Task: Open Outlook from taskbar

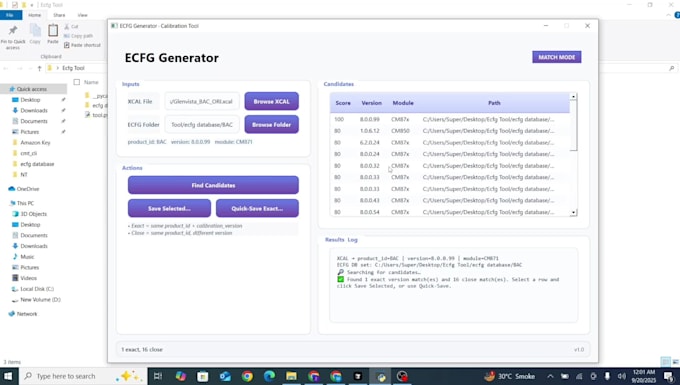Action: coord(225,376)
